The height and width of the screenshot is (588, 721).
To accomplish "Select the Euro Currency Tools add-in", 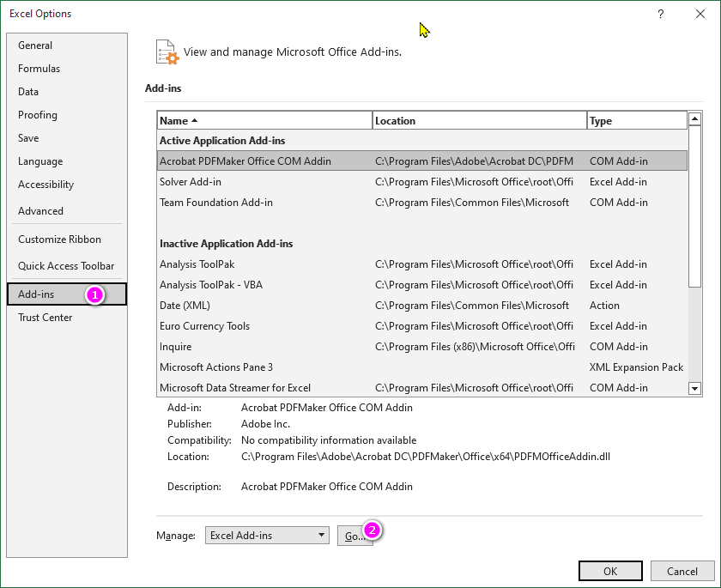I will point(257,326).
